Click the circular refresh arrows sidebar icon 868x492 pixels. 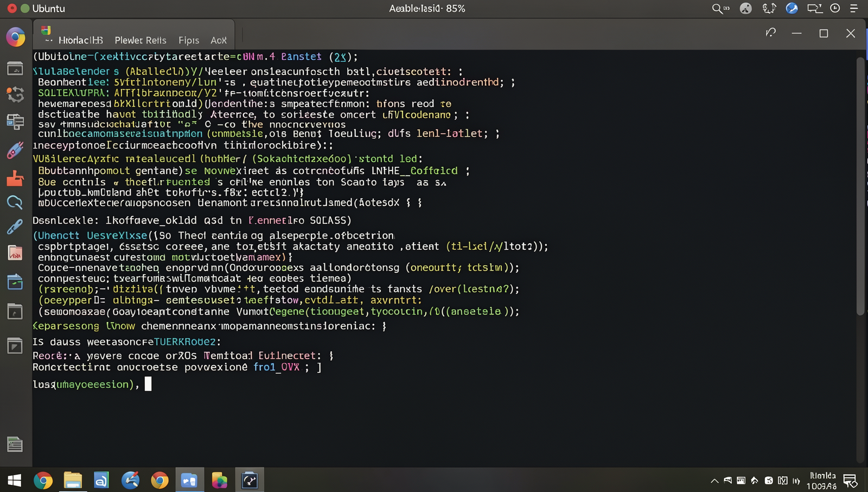15,94
